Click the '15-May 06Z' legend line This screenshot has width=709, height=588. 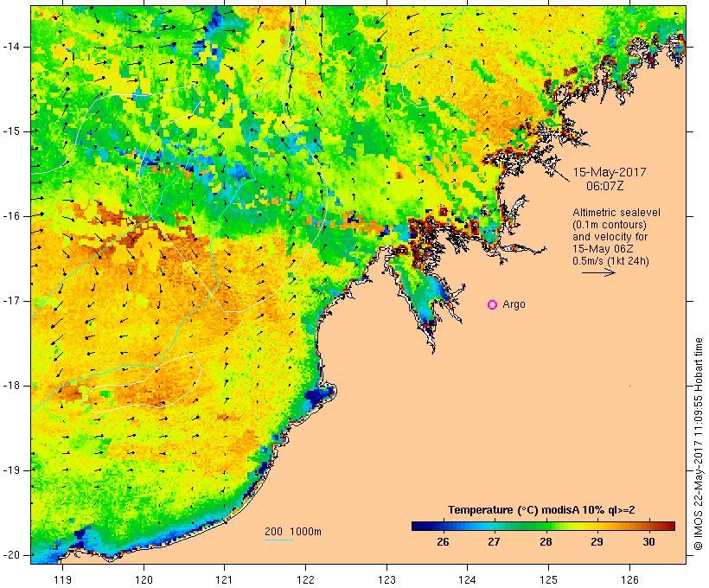pos(603,249)
